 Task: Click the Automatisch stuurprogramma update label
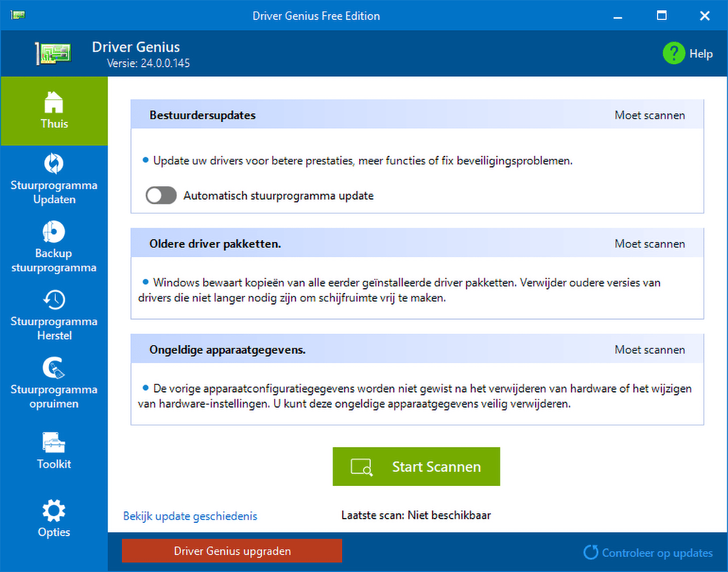pyautogui.click(x=278, y=195)
